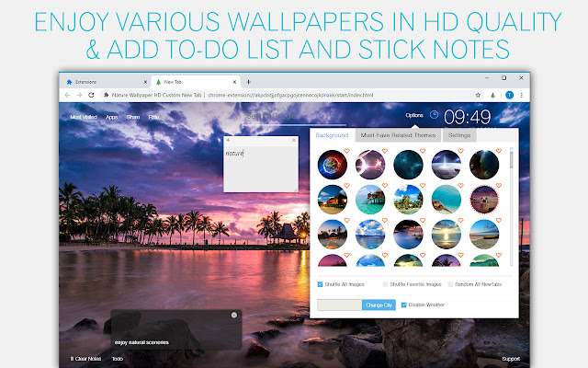Click the heart on the sun over ocean wallpaper
The width and height of the screenshot is (588, 368).
tap(460, 221)
